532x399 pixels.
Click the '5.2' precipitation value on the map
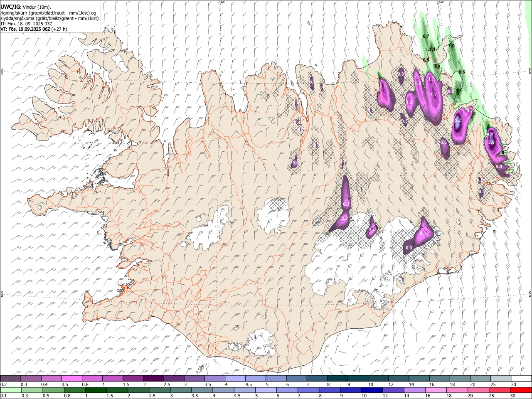tap(458, 120)
